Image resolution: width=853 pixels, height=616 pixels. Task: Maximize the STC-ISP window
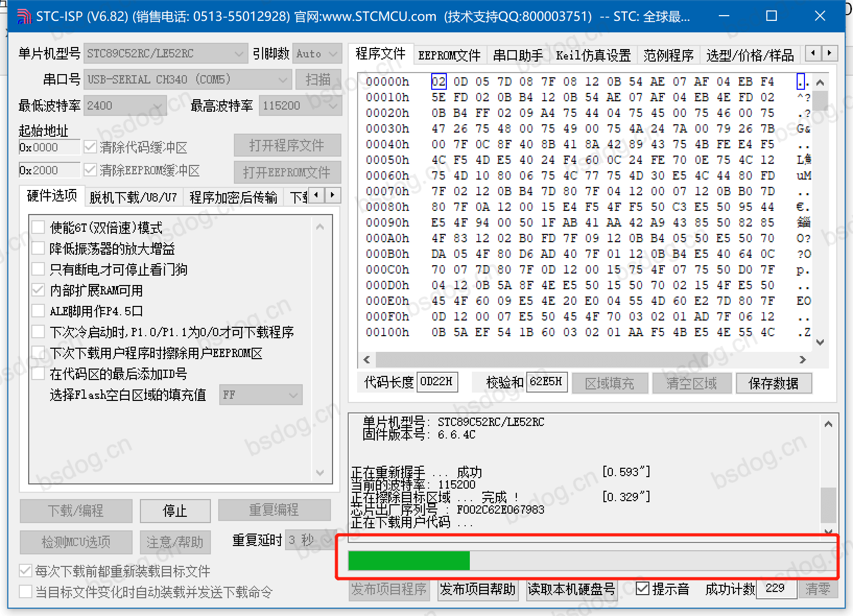pyautogui.click(x=772, y=16)
